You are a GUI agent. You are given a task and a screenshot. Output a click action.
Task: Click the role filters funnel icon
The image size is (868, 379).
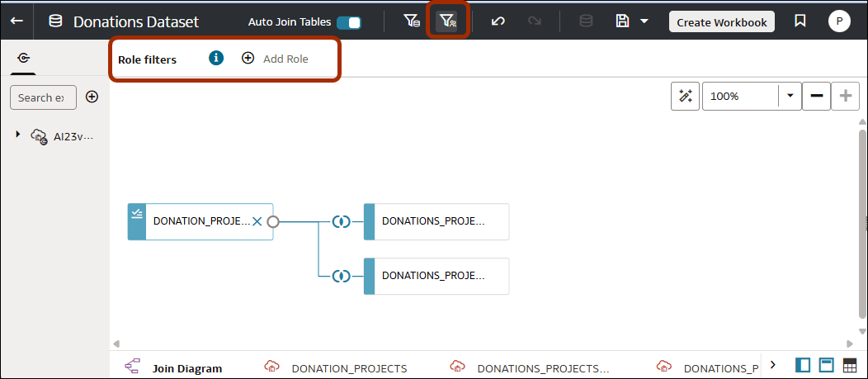(x=447, y=21)
